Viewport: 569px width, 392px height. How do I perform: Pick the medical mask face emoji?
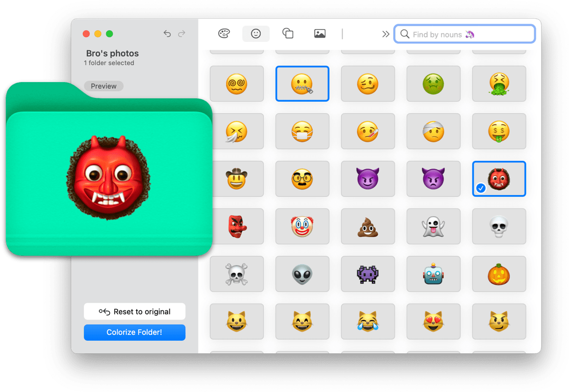click(302, 131)
